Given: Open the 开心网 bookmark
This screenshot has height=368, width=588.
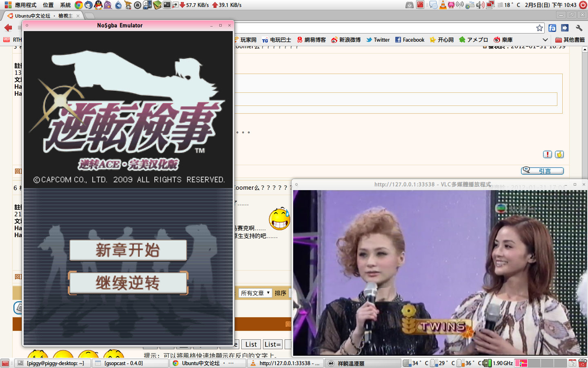Looking at the screenshot, I should (441, 40).
